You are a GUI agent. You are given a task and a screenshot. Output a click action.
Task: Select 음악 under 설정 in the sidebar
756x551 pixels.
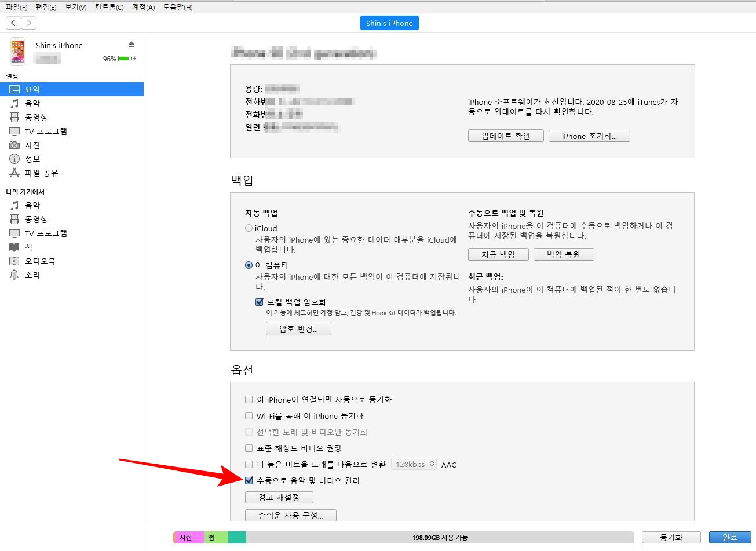pos(72,103)
